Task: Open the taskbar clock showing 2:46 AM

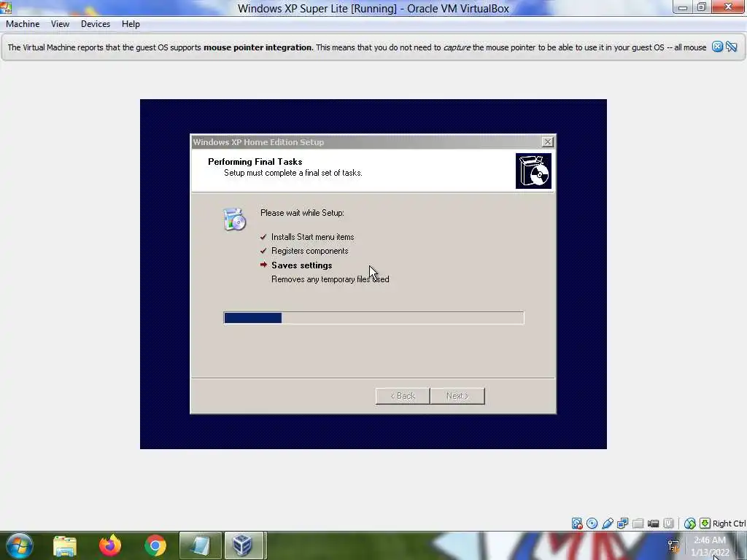Action: pos(710,546)
